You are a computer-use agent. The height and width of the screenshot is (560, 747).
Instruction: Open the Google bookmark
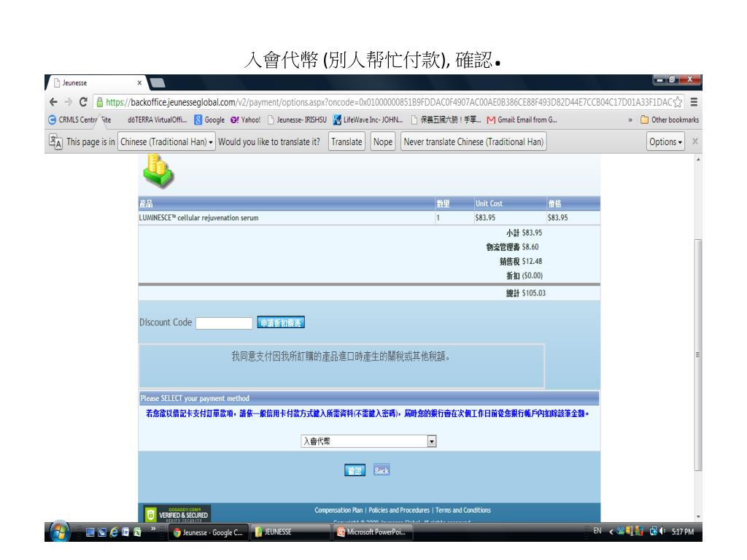[209, 120]
